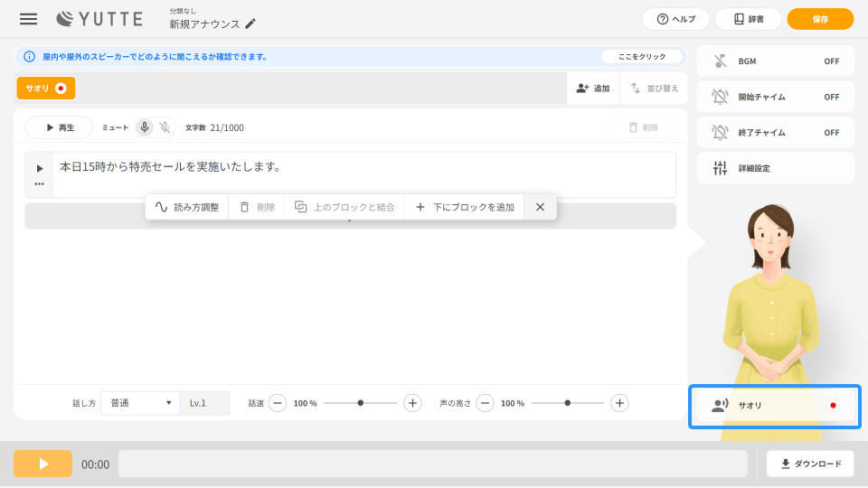Image resolution: width=868 pixels, height=488 pixels.
Task: Click the microphone mute icon
Action: 145,127
